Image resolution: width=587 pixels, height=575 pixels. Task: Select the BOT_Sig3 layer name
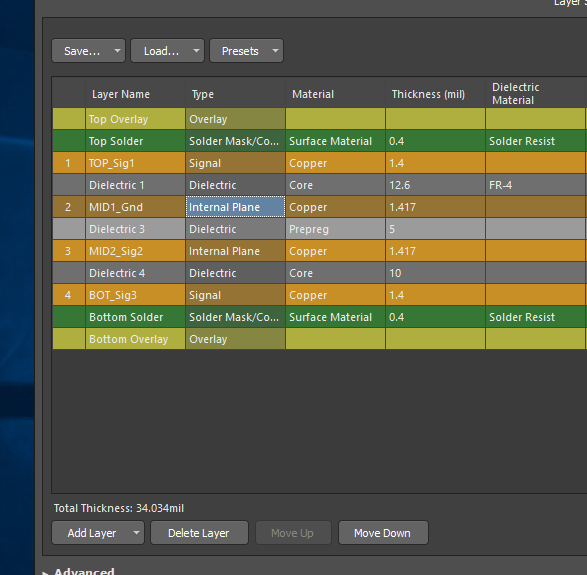coord(135,295)
